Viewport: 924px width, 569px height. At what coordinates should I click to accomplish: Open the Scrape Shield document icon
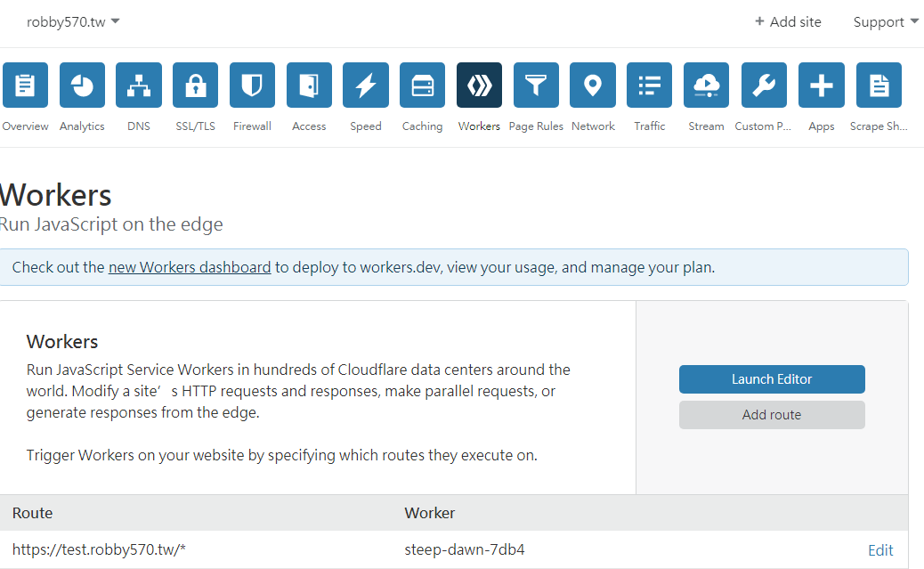[x=879, y=85]
